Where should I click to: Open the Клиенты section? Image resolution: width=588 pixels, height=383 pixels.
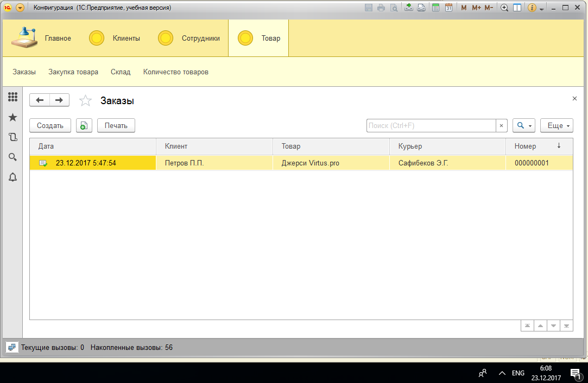[115, 38]
